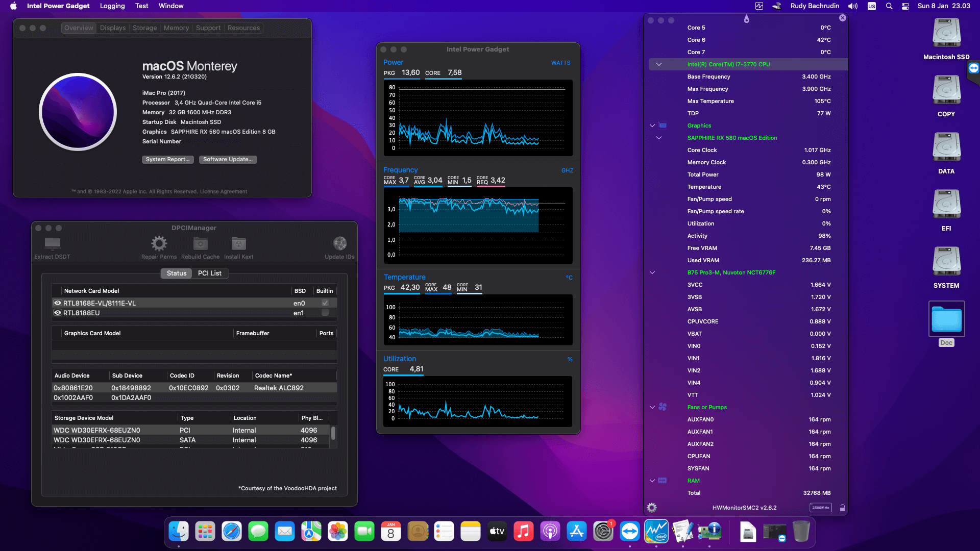Click Extract DSDT icon in DPCIManager
Screen dimensions: 980x551
pyautogui.click(x=52, y=243)
